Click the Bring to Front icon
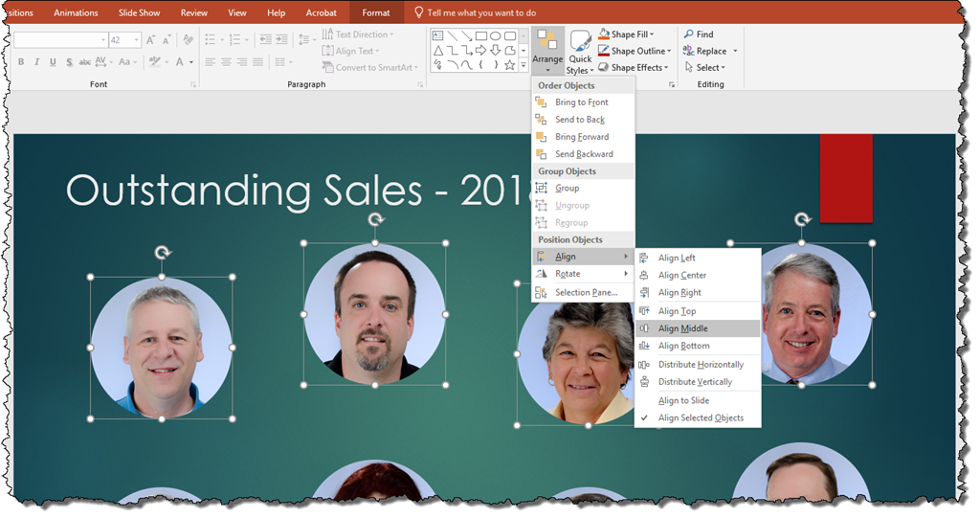Screen dimensions: 980x518 point(541,102)
